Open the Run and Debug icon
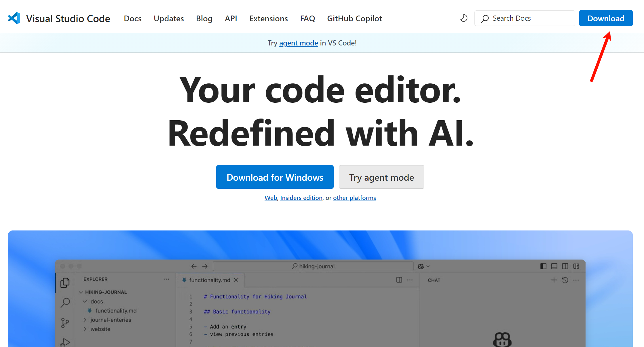Screen dimensions: 644x347 click(x=65, y=342)
